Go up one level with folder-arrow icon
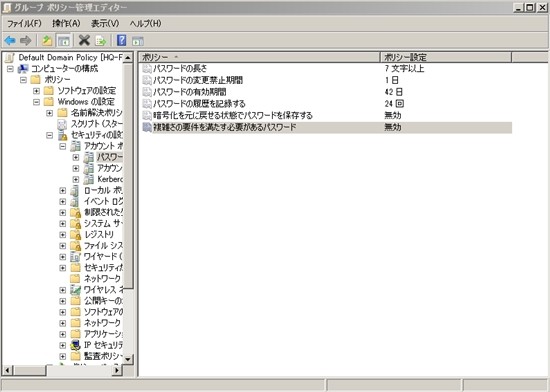The height and width of the screenshot is (392, 550). coord(47,41)
